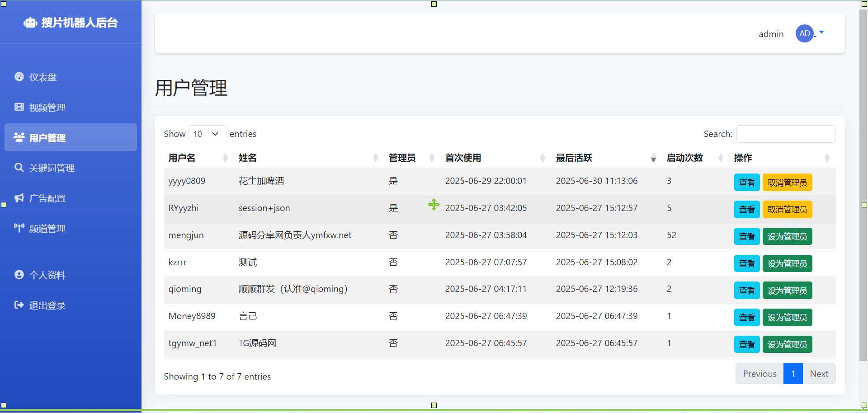View details for user kzrrr
This screenshot has width=868, height=413.
(746, 263)
